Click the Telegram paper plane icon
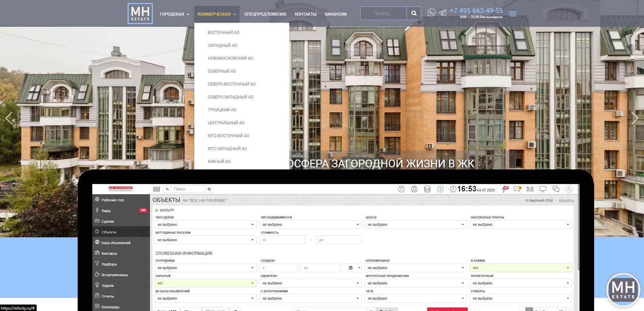The image size is (644, 311). (443, 13)
